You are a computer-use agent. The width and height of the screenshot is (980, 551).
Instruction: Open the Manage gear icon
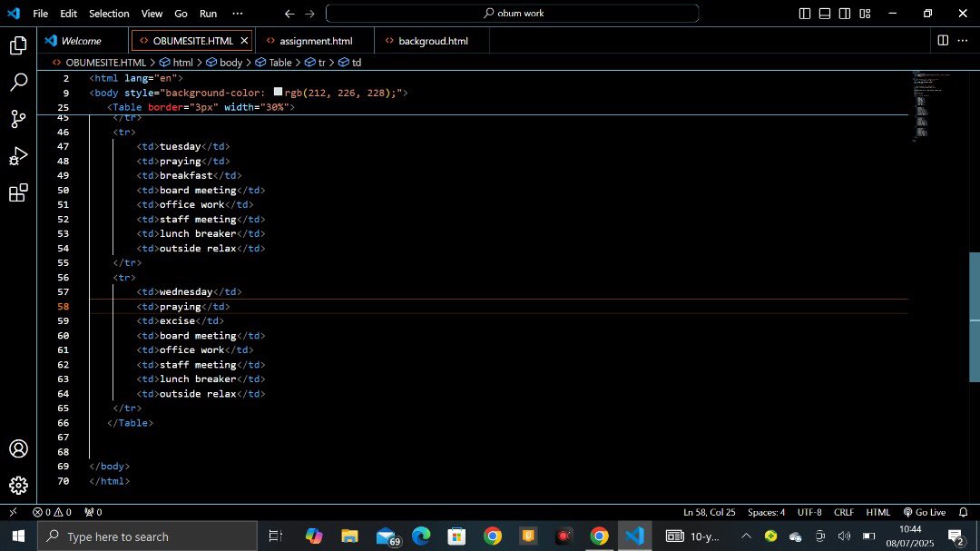pyautogui.click(x=18, y=486)
